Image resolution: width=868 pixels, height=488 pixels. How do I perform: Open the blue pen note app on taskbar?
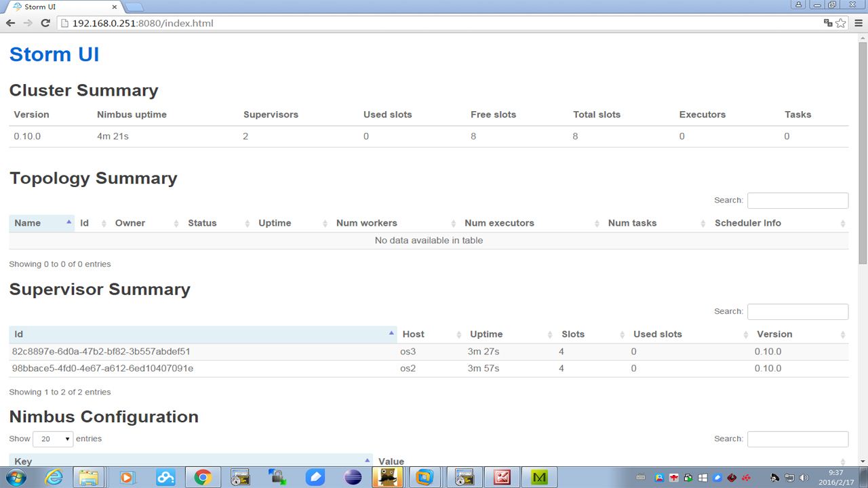pyautogui.click(x=315, y=477)
